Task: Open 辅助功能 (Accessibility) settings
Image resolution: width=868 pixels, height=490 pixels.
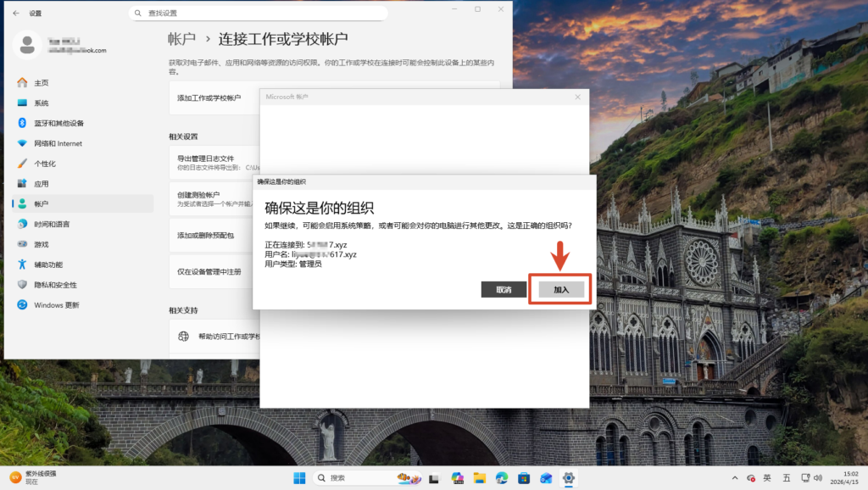Action: pos(48,264)
